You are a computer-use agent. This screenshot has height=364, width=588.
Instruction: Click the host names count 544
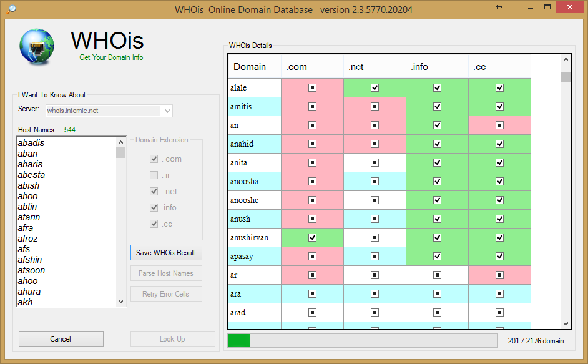pyautogui.click(x=70, y=130)
